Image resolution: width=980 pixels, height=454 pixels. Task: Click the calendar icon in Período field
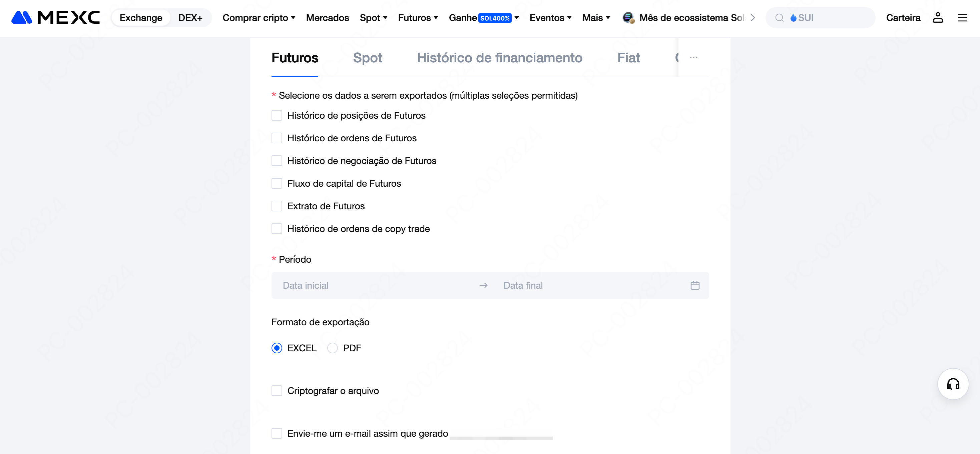click(x=695, y=285)
